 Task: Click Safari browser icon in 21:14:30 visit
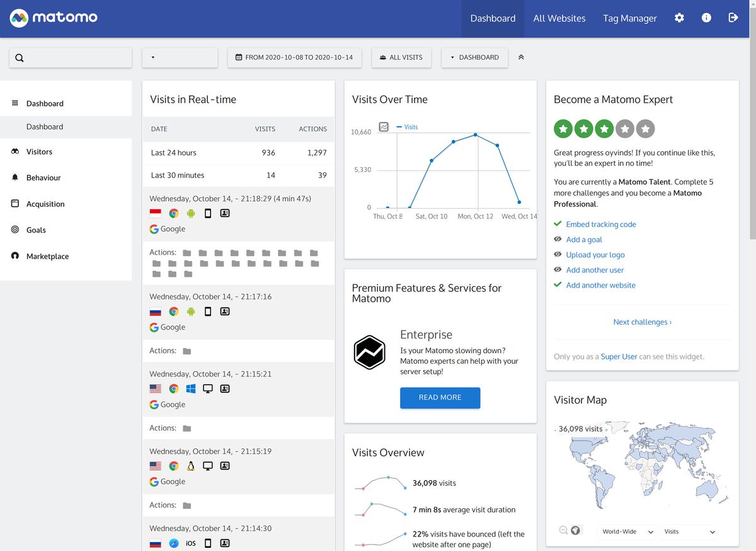173,543
